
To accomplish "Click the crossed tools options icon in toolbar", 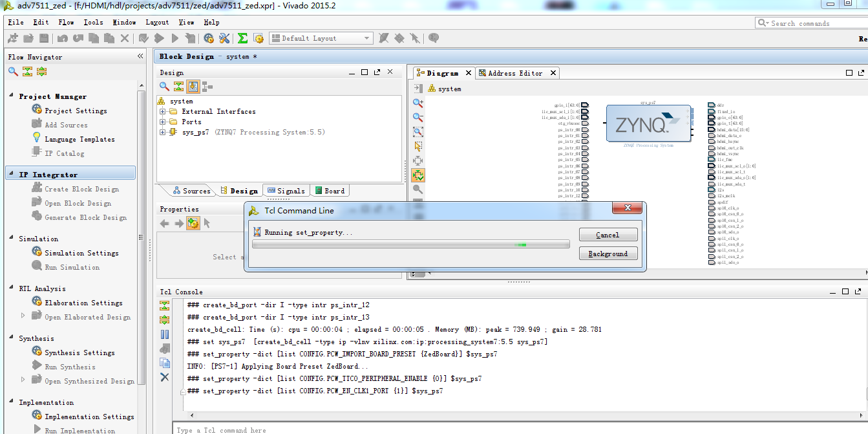I will pos(224,38).
